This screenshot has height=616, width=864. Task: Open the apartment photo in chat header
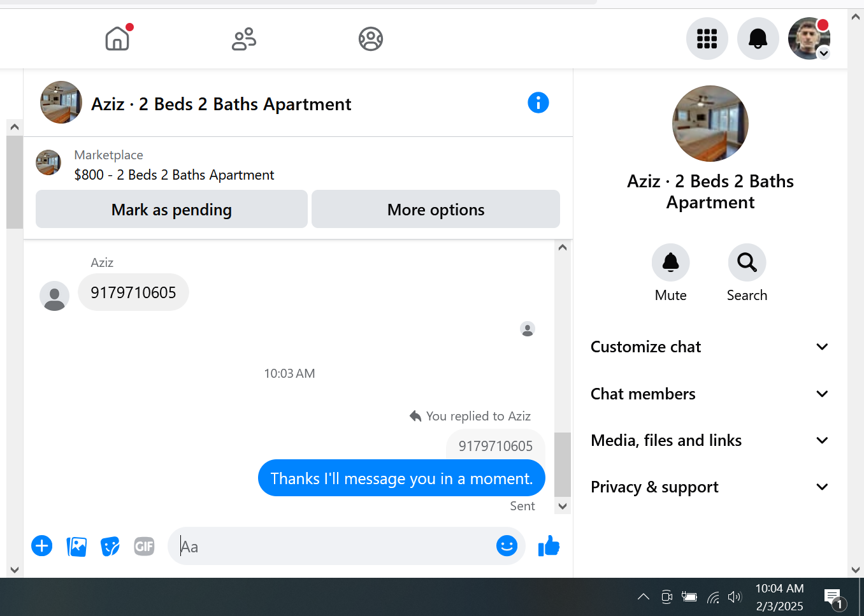[x=61, y=102]
